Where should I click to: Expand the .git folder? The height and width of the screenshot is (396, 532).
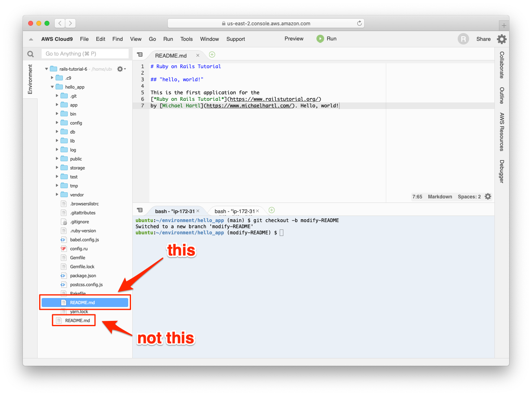click(x=57, y=96)
